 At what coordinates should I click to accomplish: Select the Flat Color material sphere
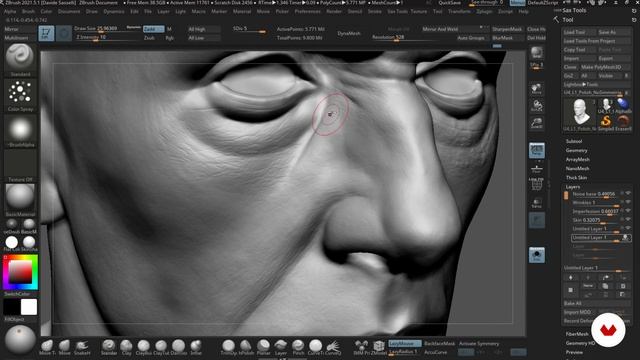(x=11, y=242)
